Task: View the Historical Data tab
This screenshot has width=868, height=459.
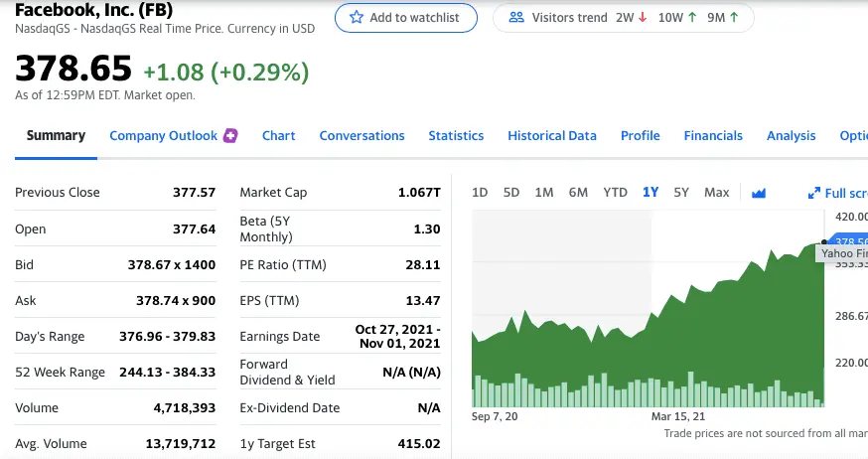Action: (552, 136)
